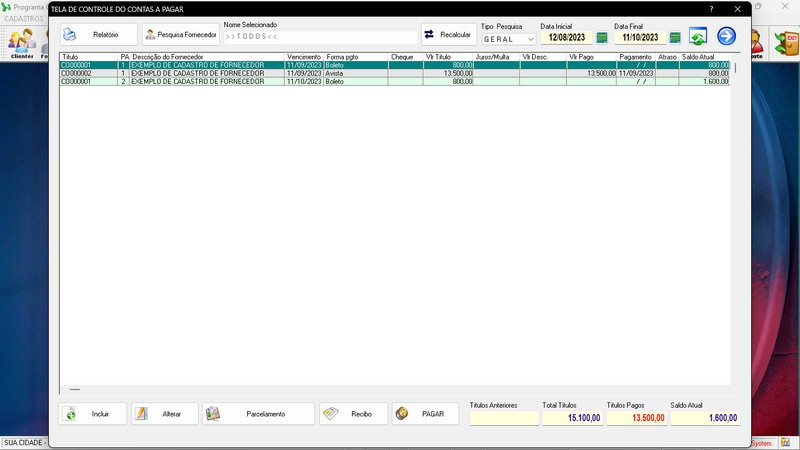The image size is (800, 450).
Task: Click the Pagamento column header
Action: (636, 57)
